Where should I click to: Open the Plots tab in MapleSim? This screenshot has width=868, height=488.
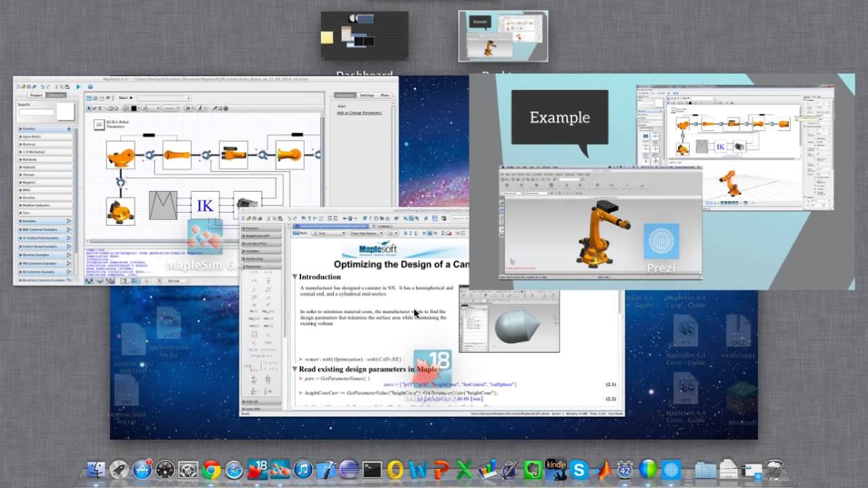coord(385,96)
